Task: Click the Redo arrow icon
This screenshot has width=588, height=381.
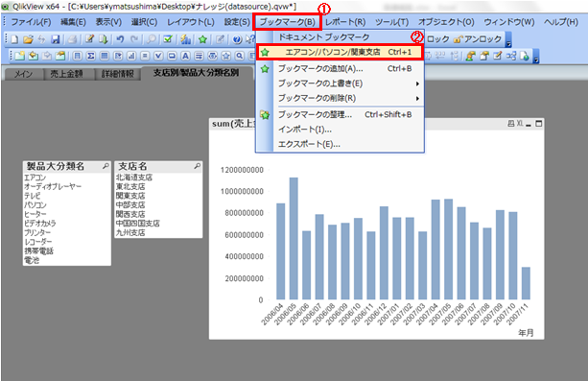Action: click(x=134, y=39)
